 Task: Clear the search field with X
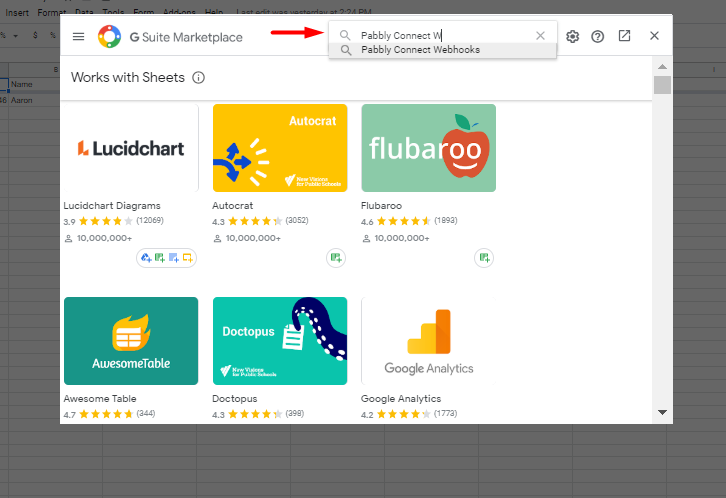click(540, 36)
